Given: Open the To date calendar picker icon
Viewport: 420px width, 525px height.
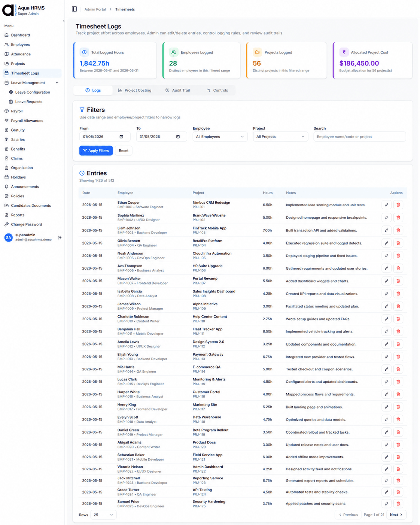Looking at the screenshot, I should 178,137.
